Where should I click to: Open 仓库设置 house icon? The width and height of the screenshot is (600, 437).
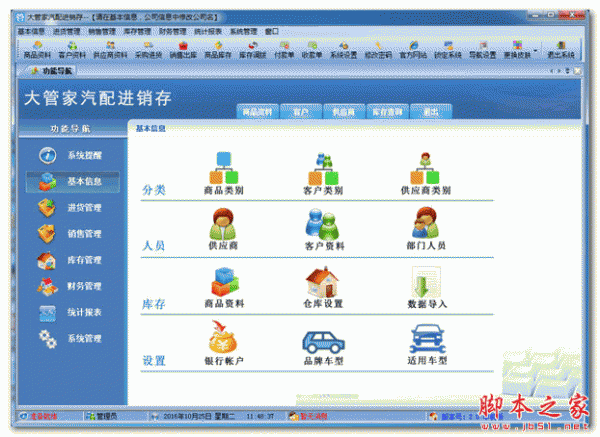pyautogui.click(x=323, y=287)
